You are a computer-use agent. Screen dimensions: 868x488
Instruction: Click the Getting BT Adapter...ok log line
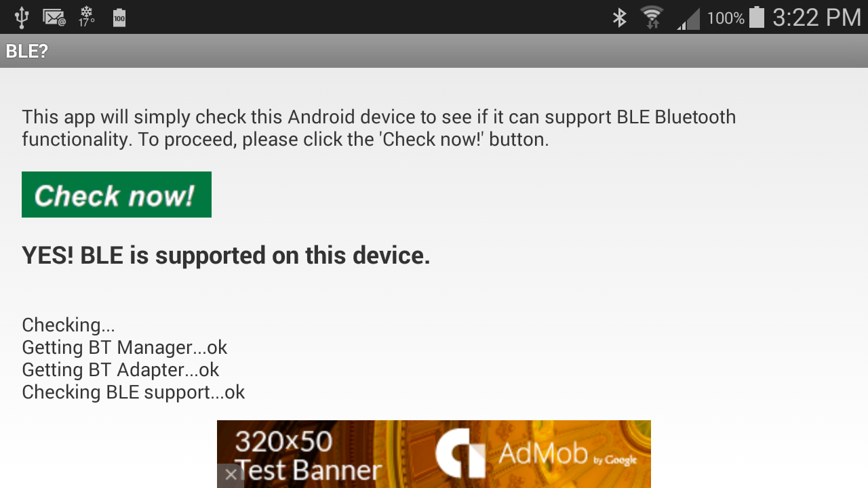pos(121,369)
